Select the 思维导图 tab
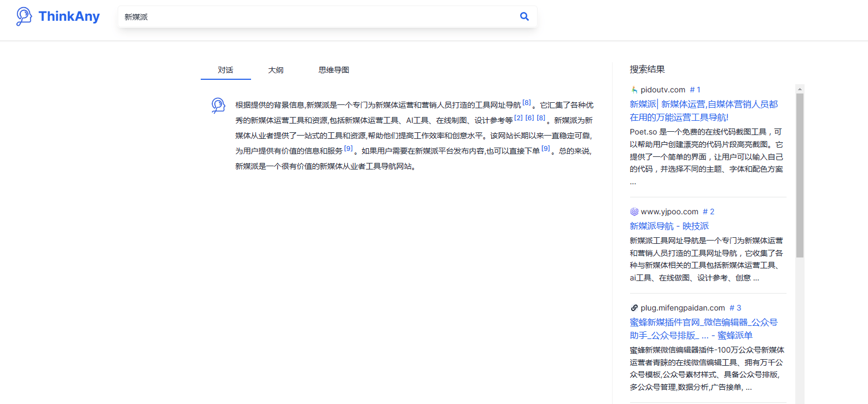The image size is (868, 404). click(x=334, y=70)
